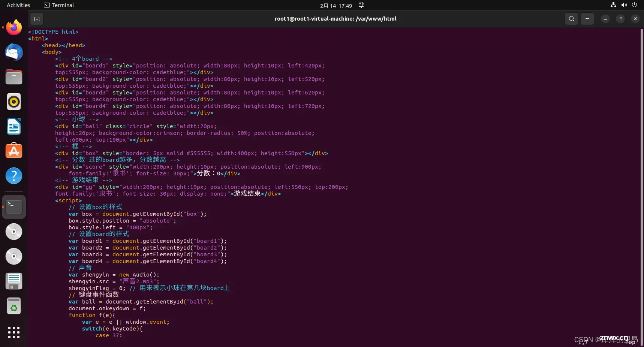Select the Terminal icon in dock
644x347 pixels.
click(14, 206)
